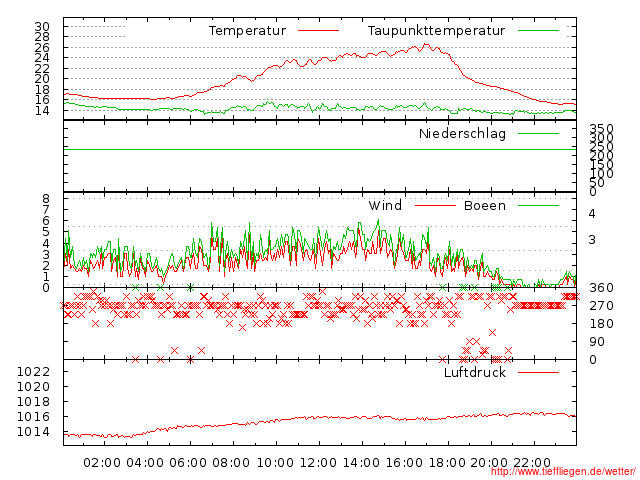This screenshot has height=480, width=640.
Task: Open the tieffliegen.de/wetter link
Action: 563,472
